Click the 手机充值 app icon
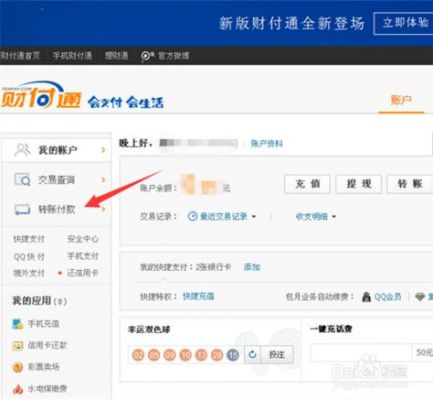Screen dimensions: 433x400 tap(17, 324)
